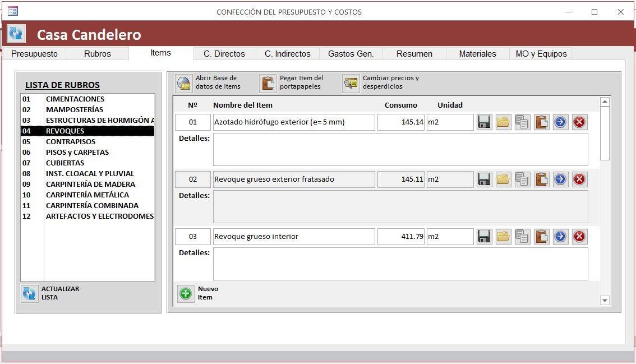Click the Nº field 03

pyautogui.click(x=193, y=237)
